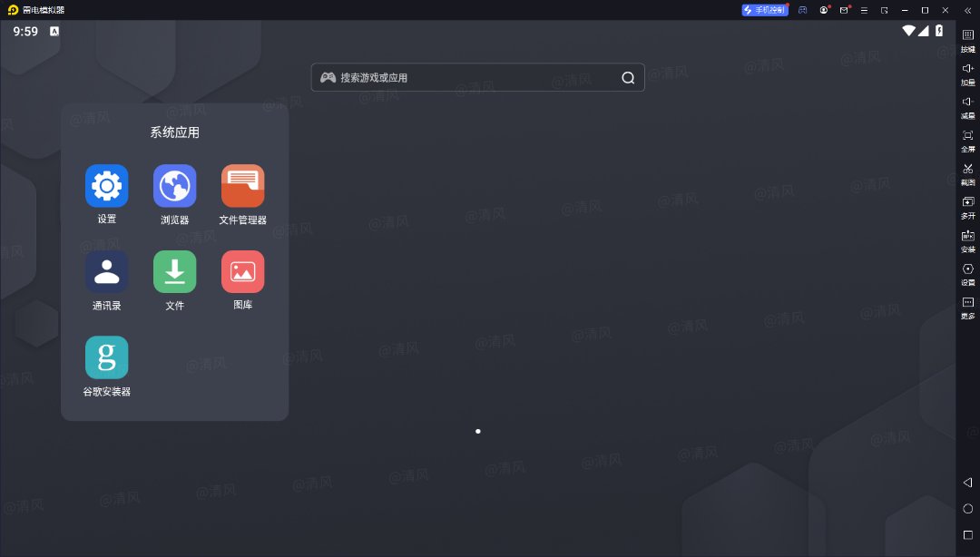Open the 文件管理器 file manager app
The width and height of the screenshot is (980, 557).
tap(242, 186)
